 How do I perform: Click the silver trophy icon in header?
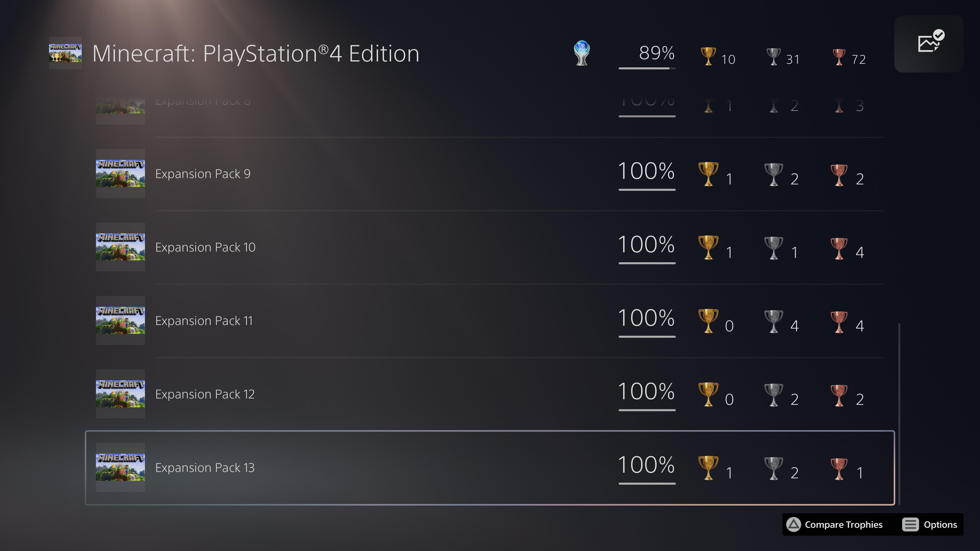774,56
